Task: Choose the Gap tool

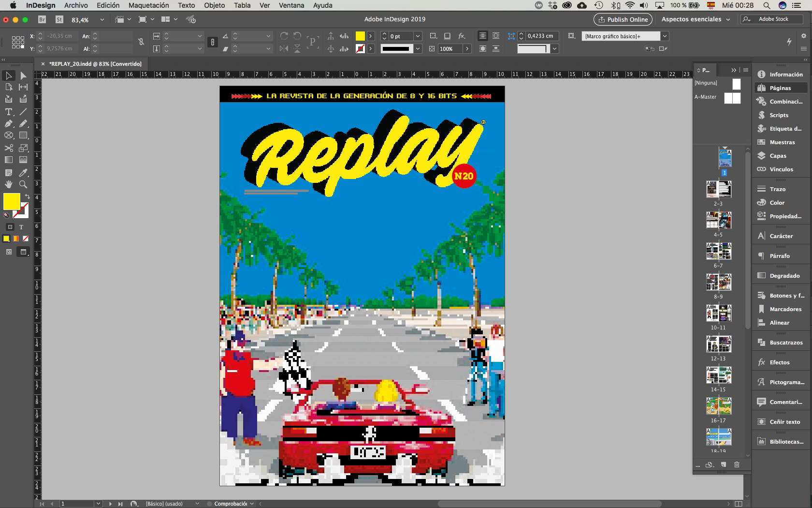Action: 23,87
